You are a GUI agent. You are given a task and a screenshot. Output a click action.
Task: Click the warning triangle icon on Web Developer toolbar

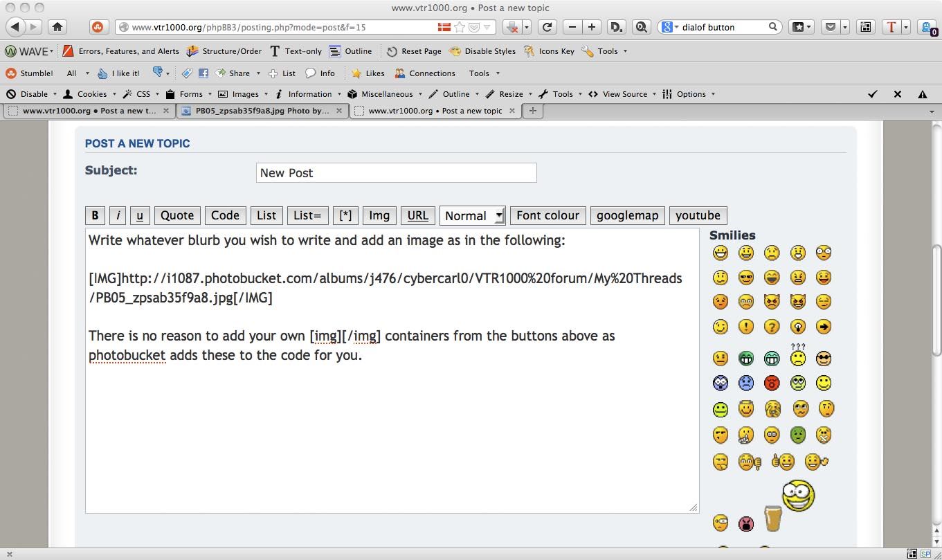click(x=922, y=94)
